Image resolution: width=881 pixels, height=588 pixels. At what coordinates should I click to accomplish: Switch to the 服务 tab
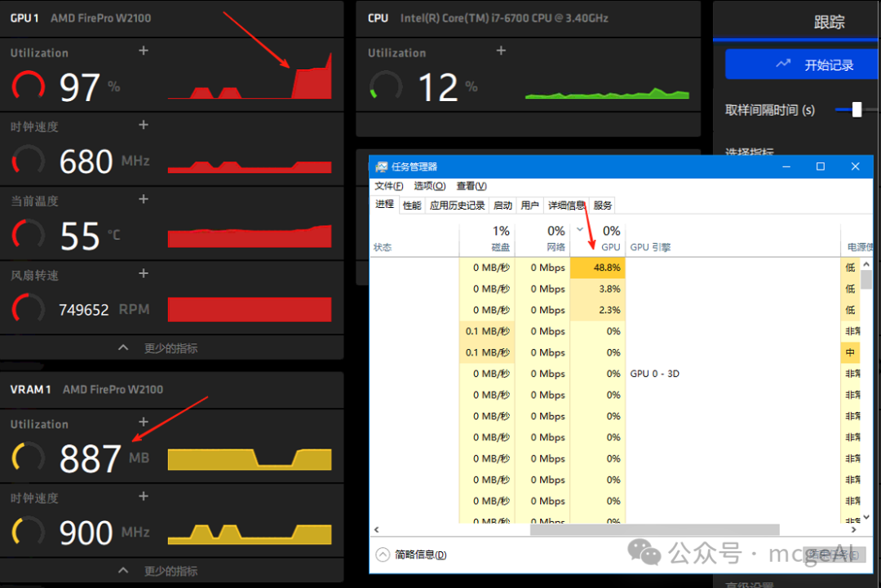602,206
